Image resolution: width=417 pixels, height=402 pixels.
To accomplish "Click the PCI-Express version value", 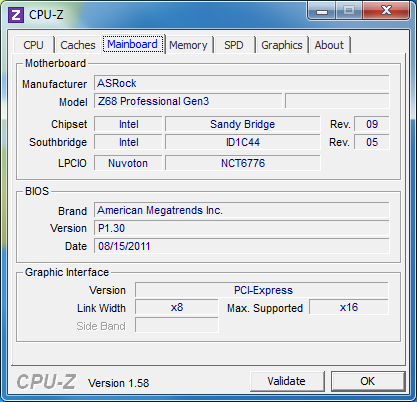I will [262, 290].
